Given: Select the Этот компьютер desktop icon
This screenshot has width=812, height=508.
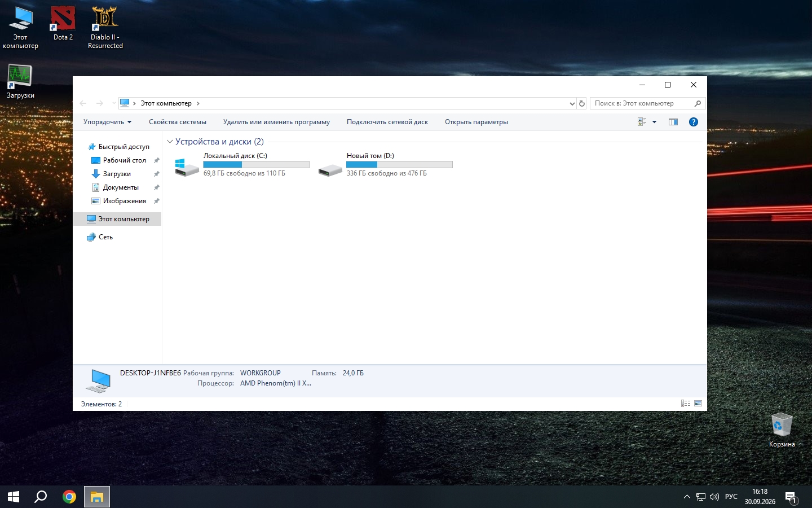Looking at the screenshot, I should [x=21, y=27].
